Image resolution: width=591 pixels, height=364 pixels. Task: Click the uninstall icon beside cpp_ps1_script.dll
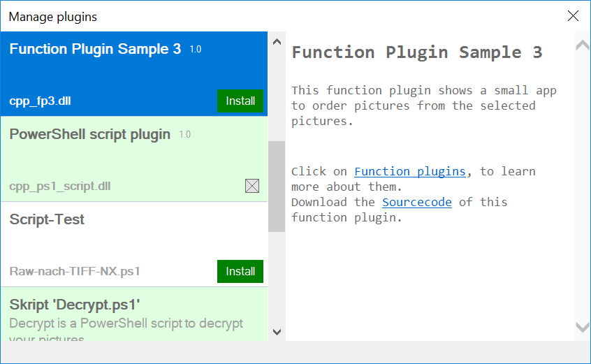click(x=252, y=186)
